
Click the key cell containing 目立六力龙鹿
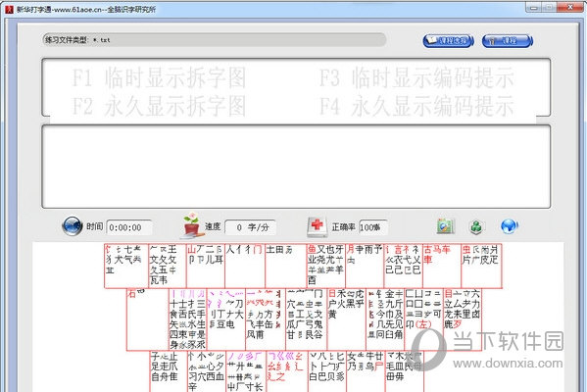click(463, 319)
